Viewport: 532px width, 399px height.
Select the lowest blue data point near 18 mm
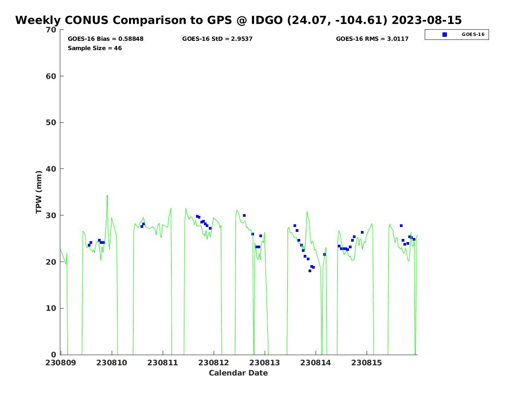pyautogui.click(x=310, y=271)
